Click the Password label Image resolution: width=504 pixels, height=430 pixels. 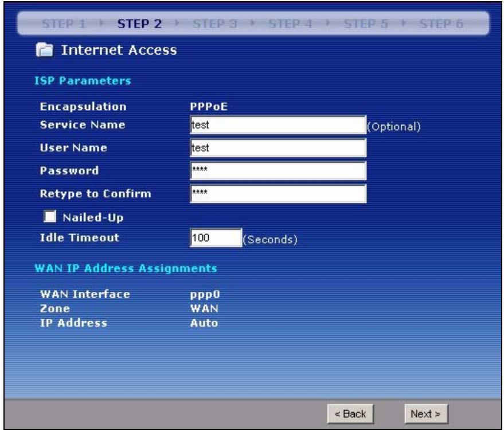tap(69, 171)
